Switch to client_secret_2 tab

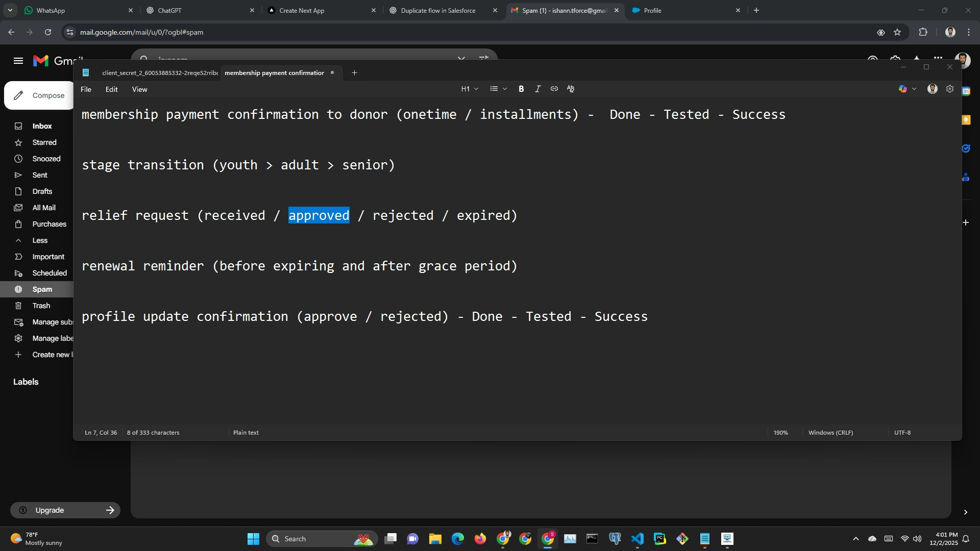click(x=159, y=73)
